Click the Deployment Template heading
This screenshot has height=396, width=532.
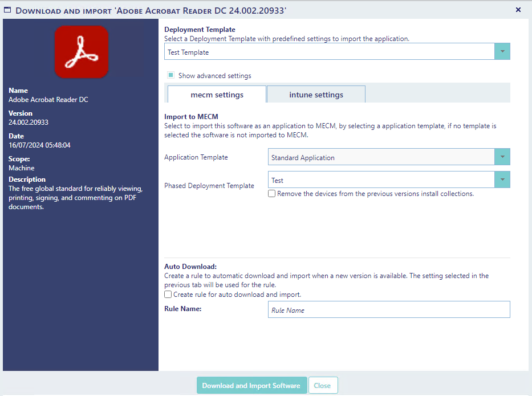[x=200, y=30]
